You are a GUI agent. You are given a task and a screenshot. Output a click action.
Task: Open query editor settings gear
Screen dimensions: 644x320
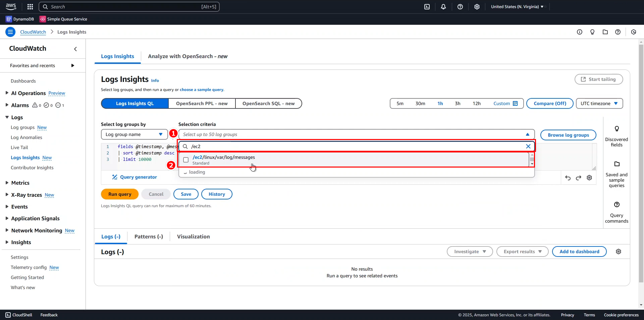pos(589,178)
